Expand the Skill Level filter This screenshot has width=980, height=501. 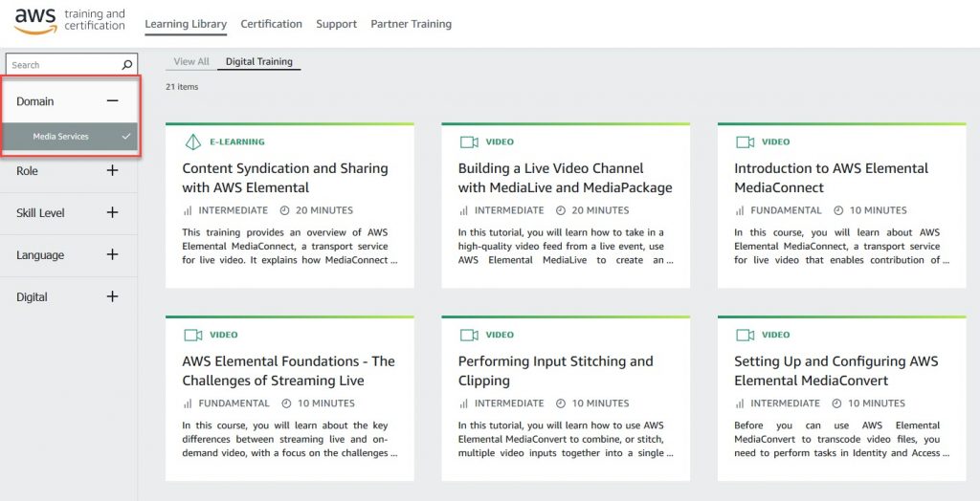(x=113, y=212)
